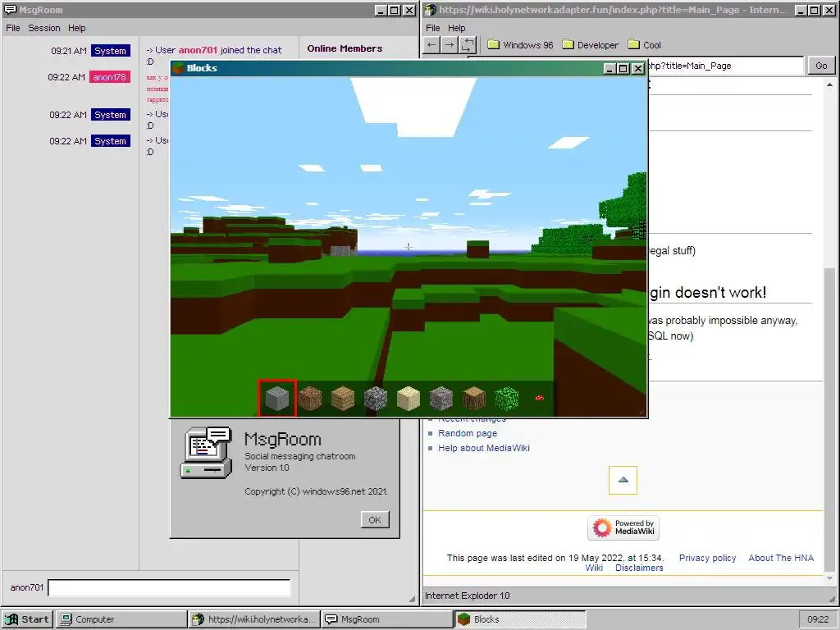The image size is (840, 630).
Task: Click the browser scrollbar down arrow
Action: pos(830,578)
